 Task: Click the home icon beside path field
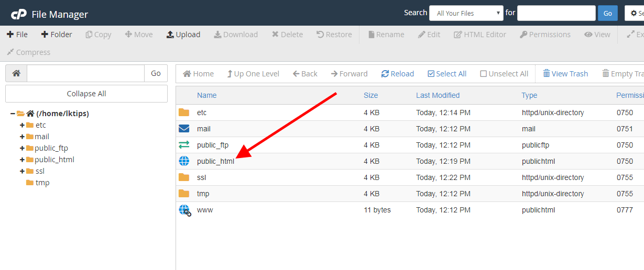coord(16,74)
